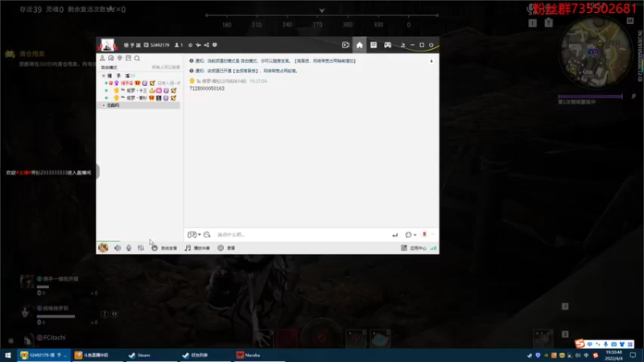
Task: Open the audio mixer settings icon
Action: coord(141,248)
